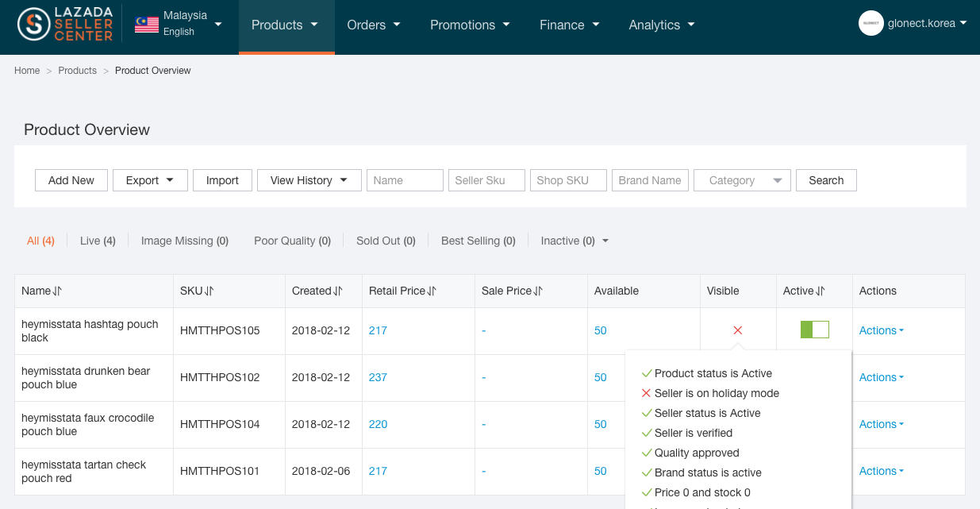Click the Import button
This screenshot has width=980, height=509.
point(222,180)
